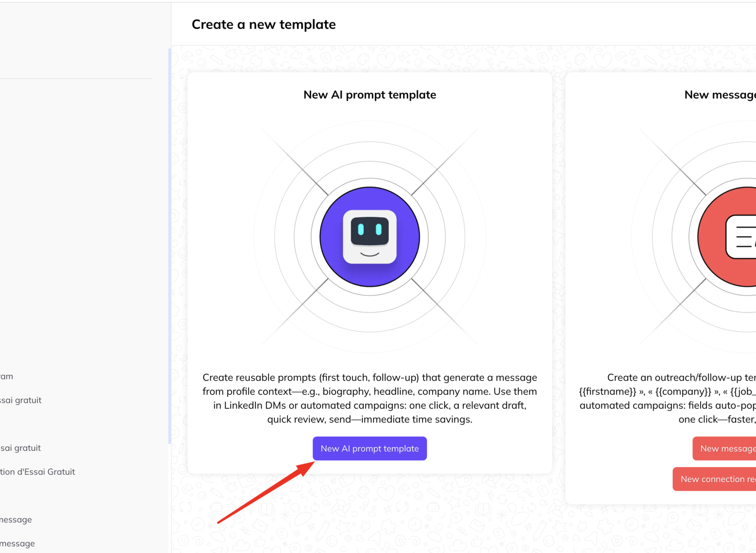The image size is (756, 553).
Task: Click the New message card heading
Action: [x=720, y=94]
